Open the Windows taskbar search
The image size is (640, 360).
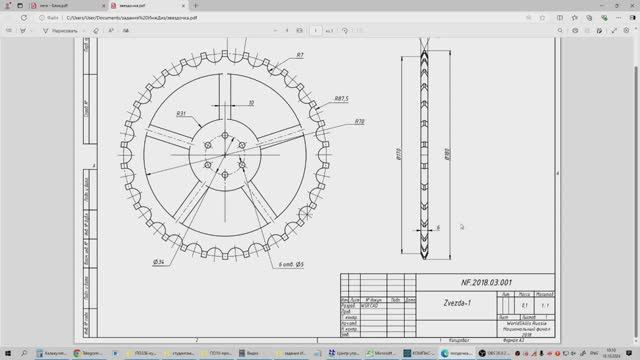click(x=24, y=353)
